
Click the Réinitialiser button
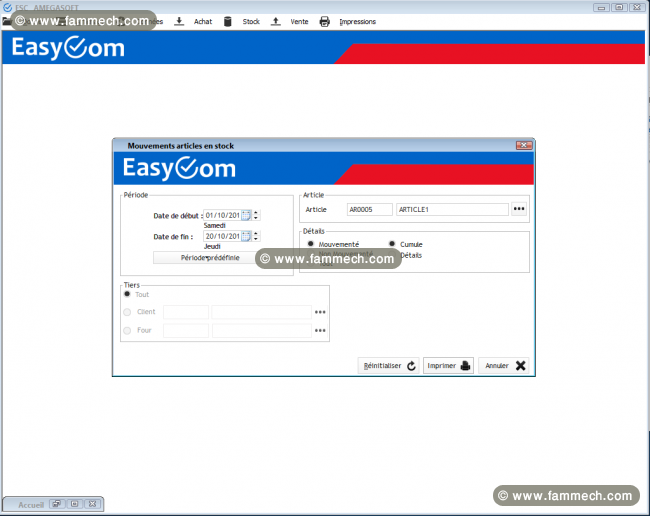(388, 366)
